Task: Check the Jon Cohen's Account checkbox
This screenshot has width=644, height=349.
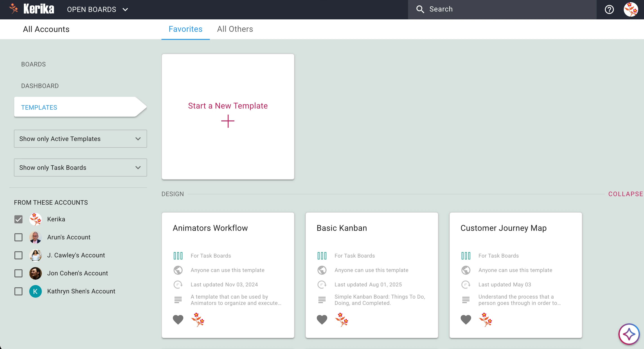Action: (x=18, y=273)
